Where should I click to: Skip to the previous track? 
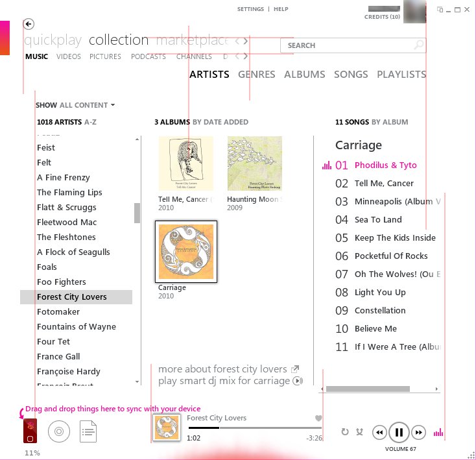click(379, 432)
